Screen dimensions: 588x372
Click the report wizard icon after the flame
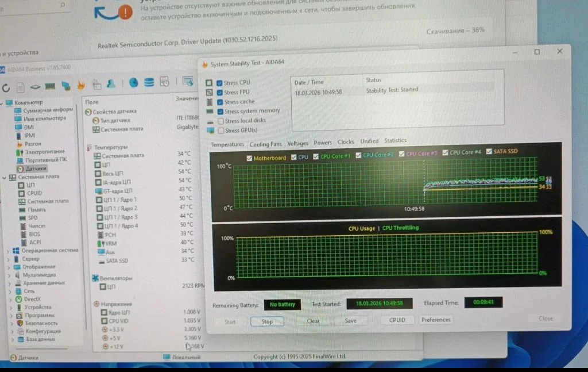(x=96, y=85)
